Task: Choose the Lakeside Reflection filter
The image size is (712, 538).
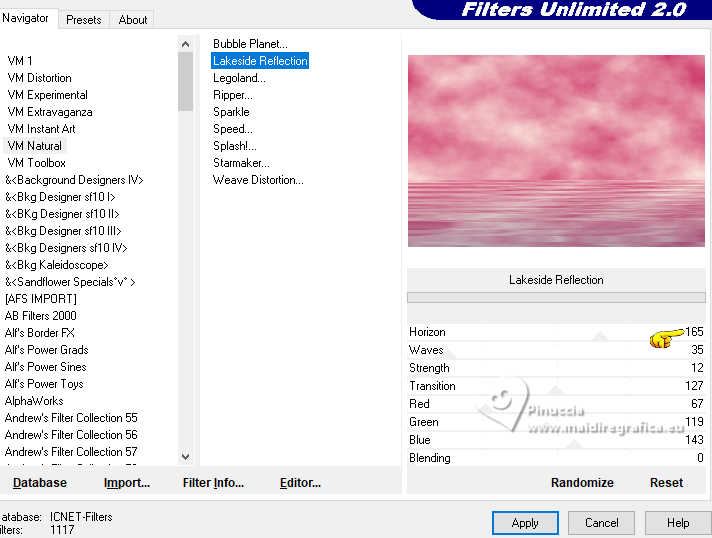Action: [x=260, y=61]
